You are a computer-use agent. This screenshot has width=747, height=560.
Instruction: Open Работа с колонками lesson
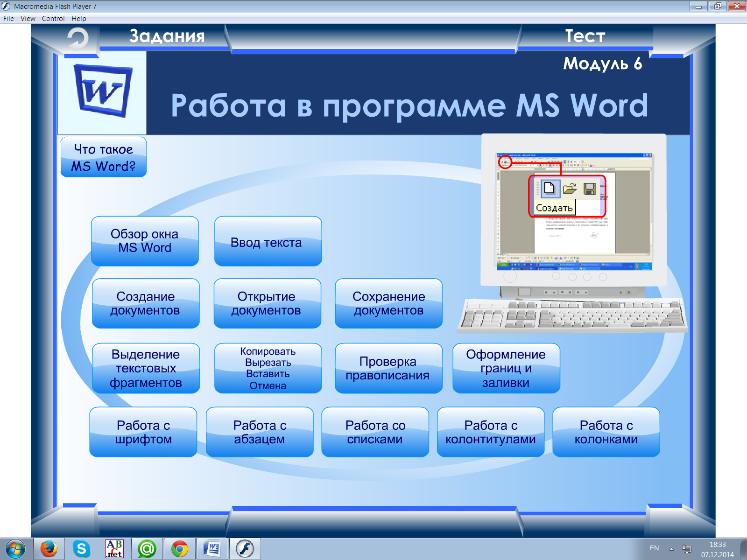[x=606, y=432]
